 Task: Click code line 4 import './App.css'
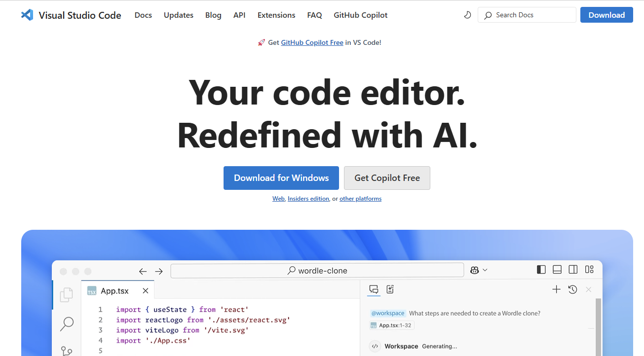(153, 341)
